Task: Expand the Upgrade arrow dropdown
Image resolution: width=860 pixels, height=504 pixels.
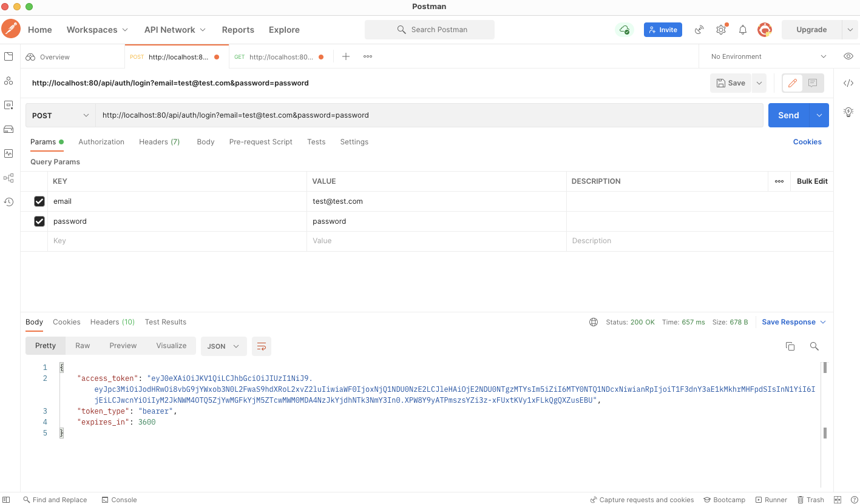Action: [849, 30]
